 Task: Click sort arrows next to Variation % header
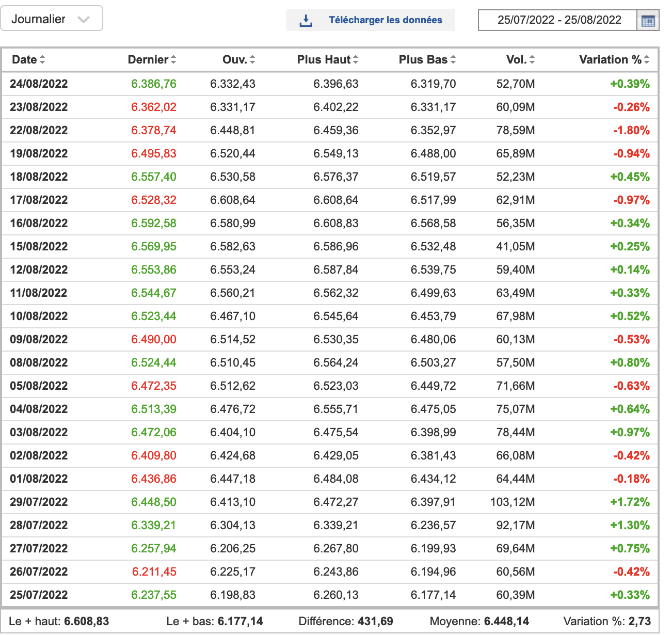[647, 60]
